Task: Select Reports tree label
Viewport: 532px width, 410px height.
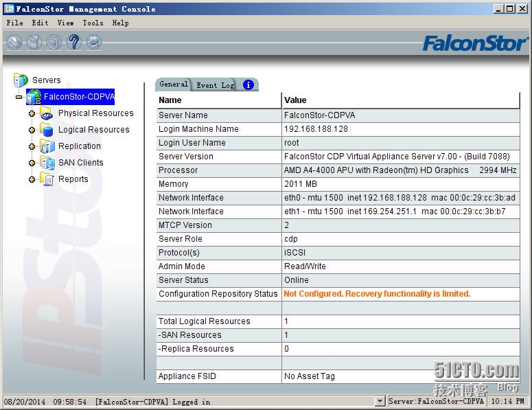Action: tap(73, 179)
